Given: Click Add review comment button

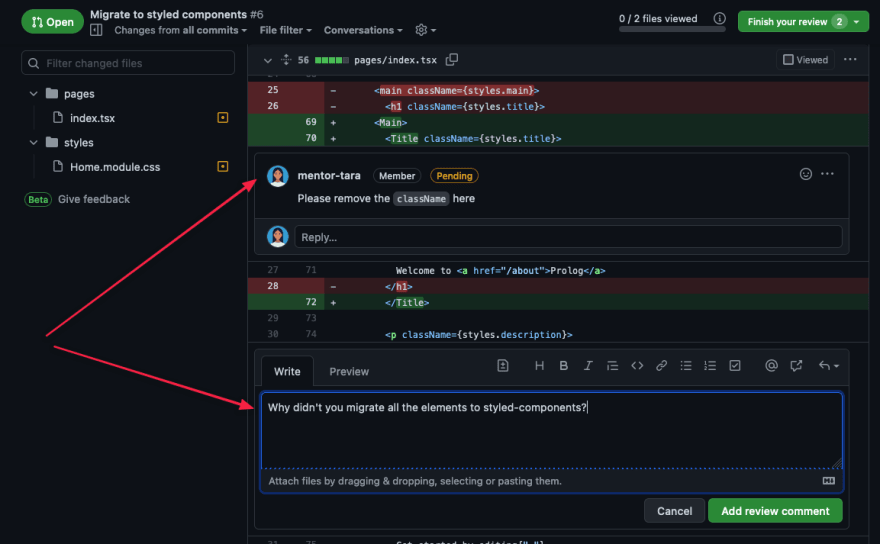Looking at the screenshot, I should [x=775, y=511].
